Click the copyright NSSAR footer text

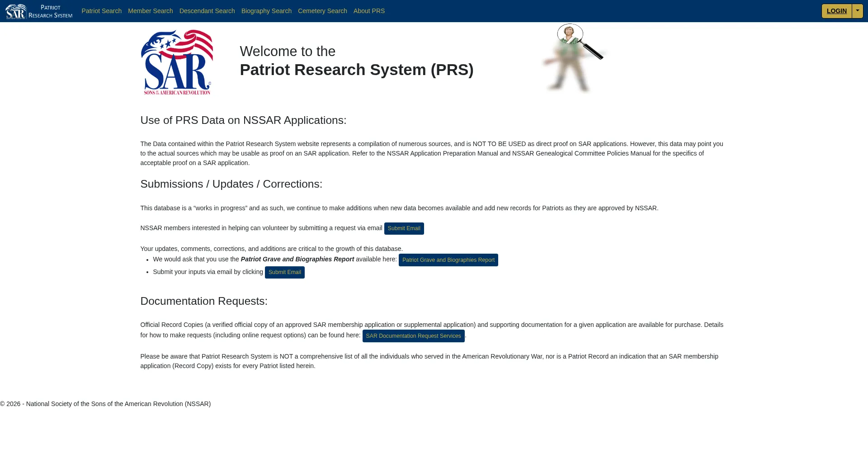point(105,404)
